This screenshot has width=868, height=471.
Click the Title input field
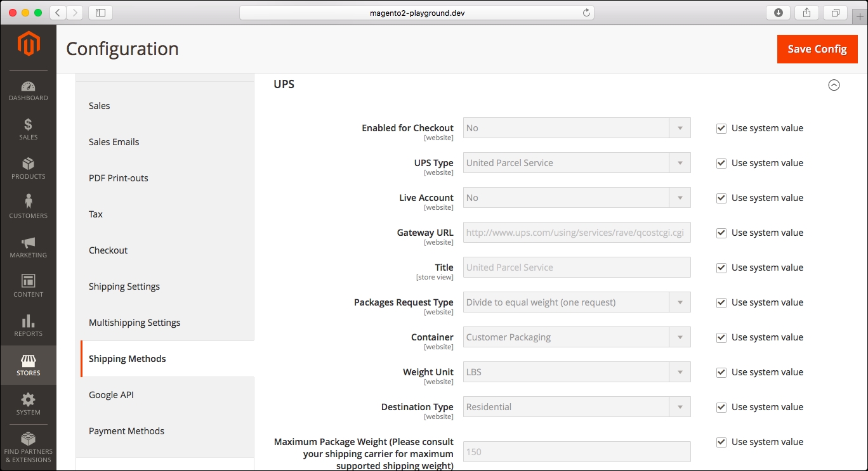point(577,268)
